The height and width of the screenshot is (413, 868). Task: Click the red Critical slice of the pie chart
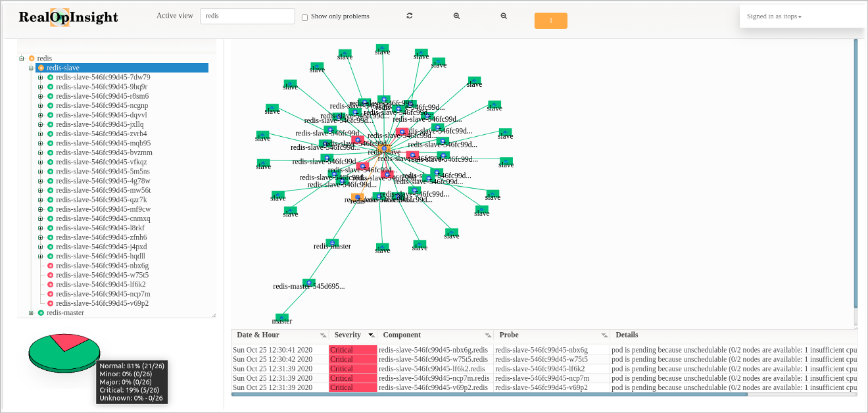point(70,341)
